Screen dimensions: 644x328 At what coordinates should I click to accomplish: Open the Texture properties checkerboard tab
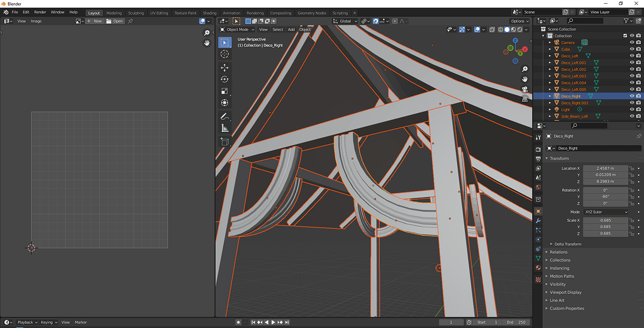(538, 280)
